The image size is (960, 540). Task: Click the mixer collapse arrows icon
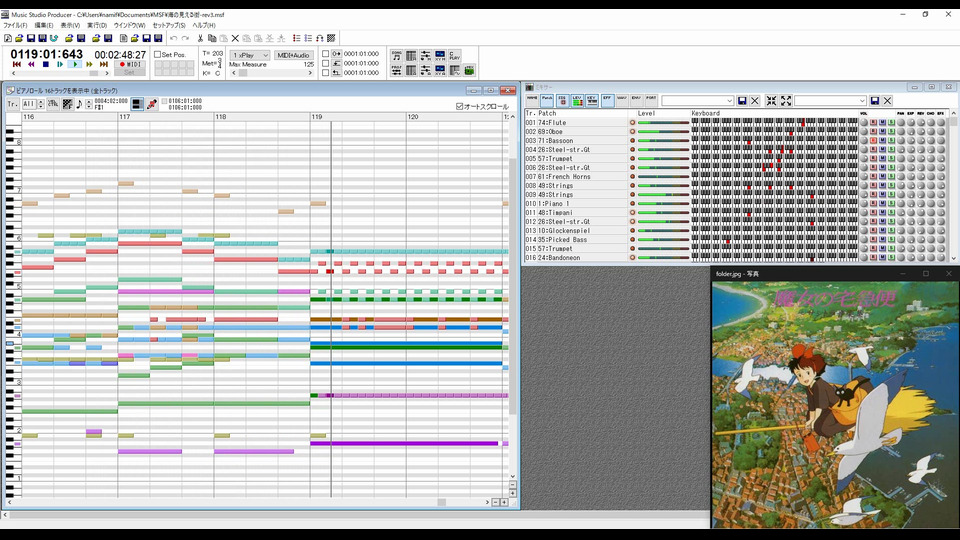[x=771, y=100]
